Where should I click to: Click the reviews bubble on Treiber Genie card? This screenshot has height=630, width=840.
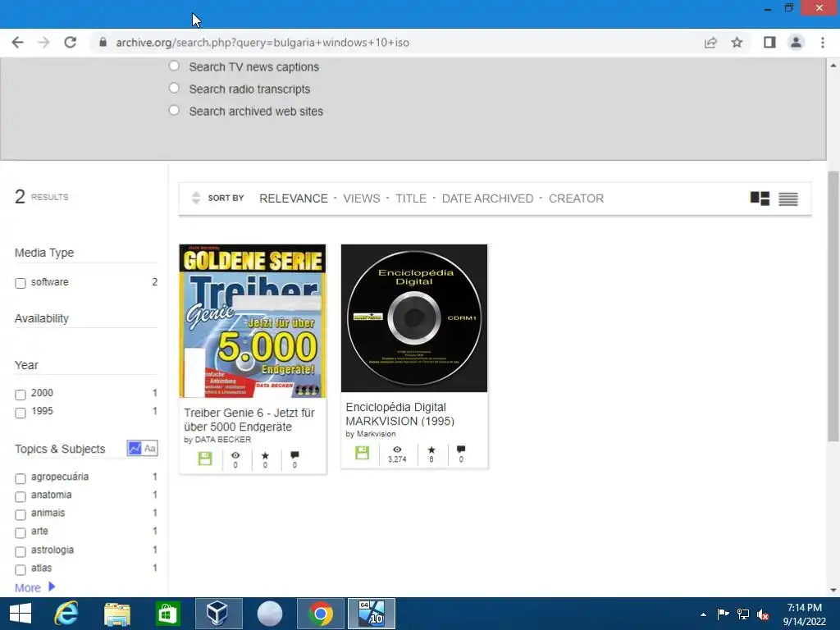pos(294,455)
